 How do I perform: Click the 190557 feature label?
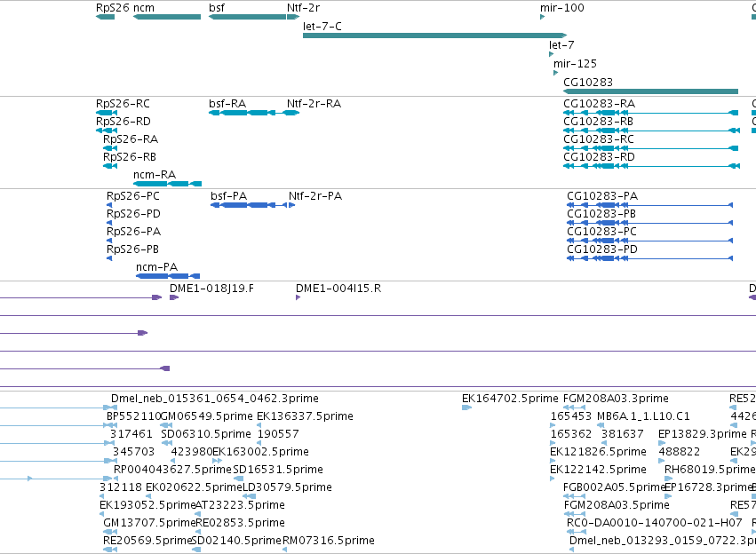[278, 434]
